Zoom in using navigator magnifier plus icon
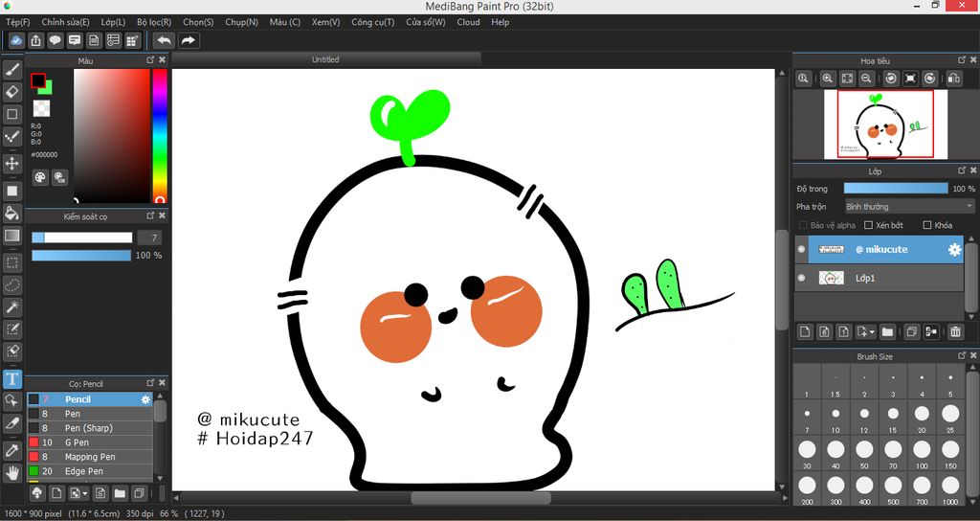 [x=828, y=79]
